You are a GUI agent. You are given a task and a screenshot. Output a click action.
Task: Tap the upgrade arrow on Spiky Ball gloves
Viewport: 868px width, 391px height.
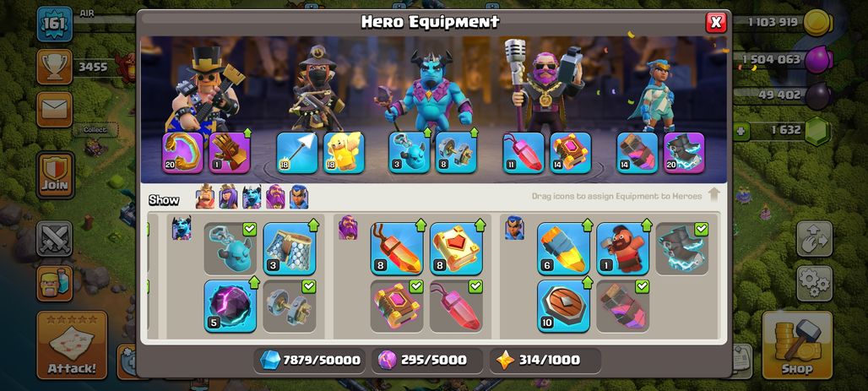tap(247, 133)
